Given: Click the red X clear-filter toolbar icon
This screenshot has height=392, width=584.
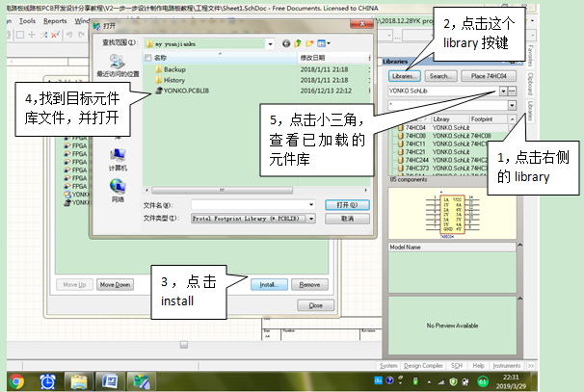Looking at the screenshot, I should (55, 35).
